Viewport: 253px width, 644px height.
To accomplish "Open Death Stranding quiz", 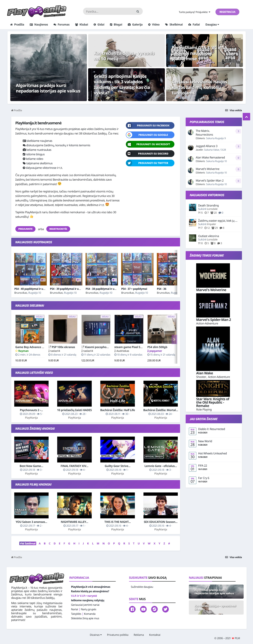I will coord(208,206).
